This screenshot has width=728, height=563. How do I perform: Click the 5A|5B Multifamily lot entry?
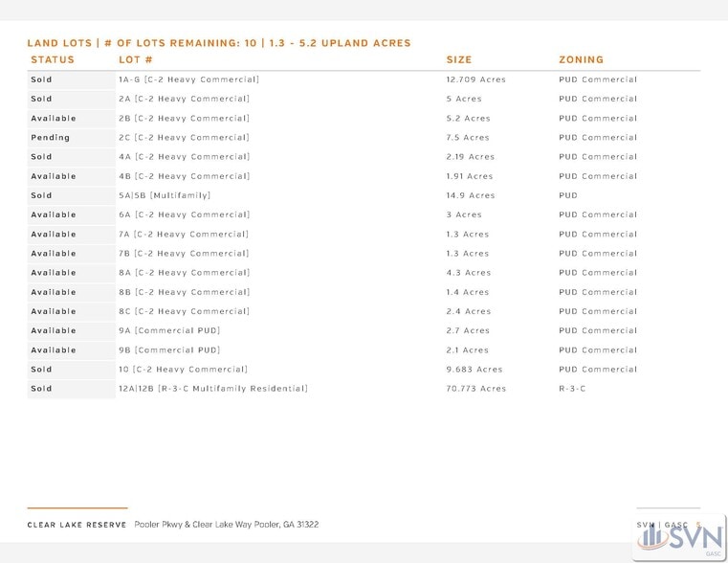coord(164,195)
